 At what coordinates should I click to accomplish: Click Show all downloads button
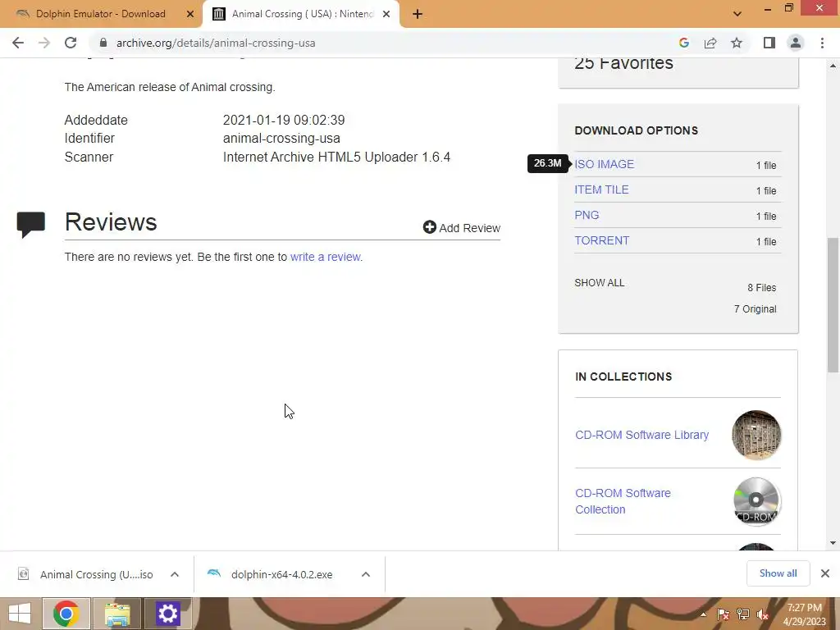click(x=778, y=573)
